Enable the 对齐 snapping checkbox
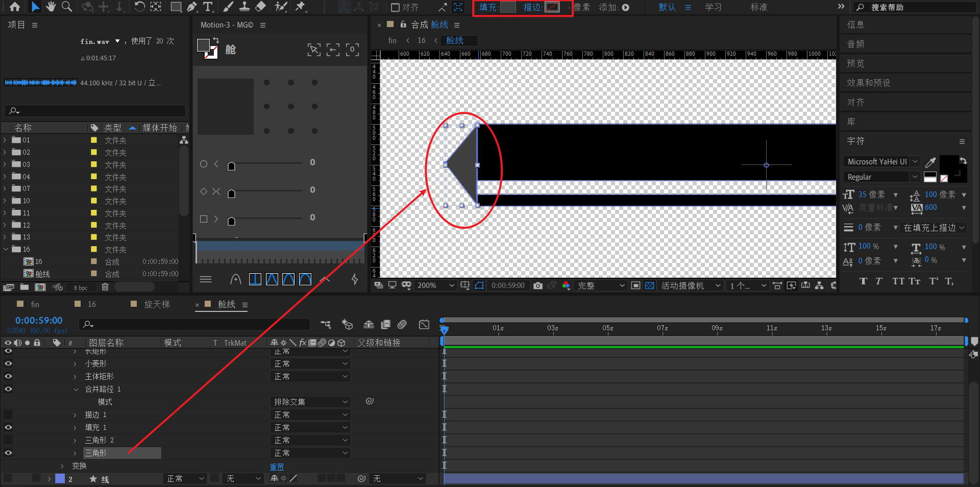980x487 pixels. (395, 7)
